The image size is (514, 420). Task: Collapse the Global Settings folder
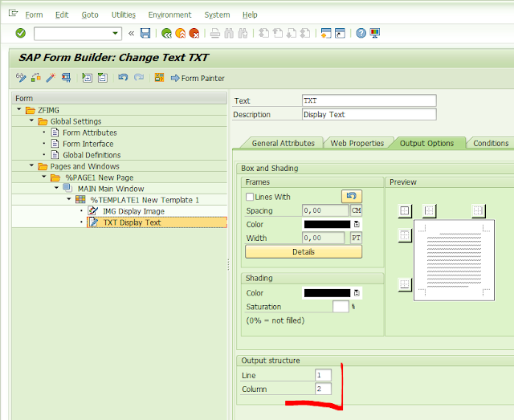click(x=31, y=120)
